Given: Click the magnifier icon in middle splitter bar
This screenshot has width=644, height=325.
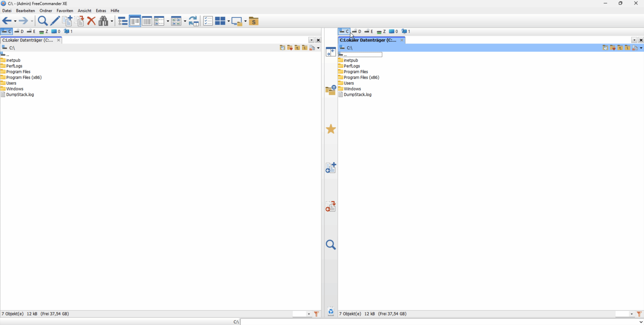Looking at the screenshot, I should coord(331,244).
